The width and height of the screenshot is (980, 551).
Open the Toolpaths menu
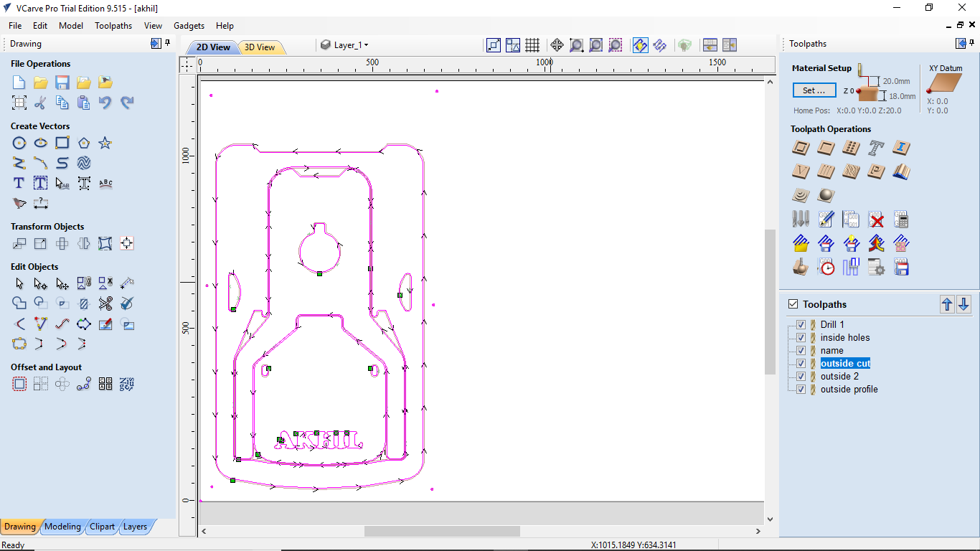click(x=113, y=25)
